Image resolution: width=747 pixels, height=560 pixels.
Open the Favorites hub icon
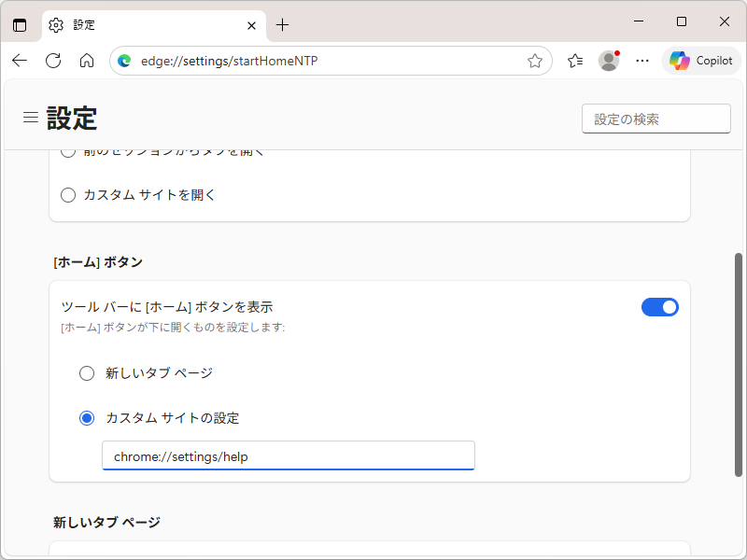coord(575,60)
